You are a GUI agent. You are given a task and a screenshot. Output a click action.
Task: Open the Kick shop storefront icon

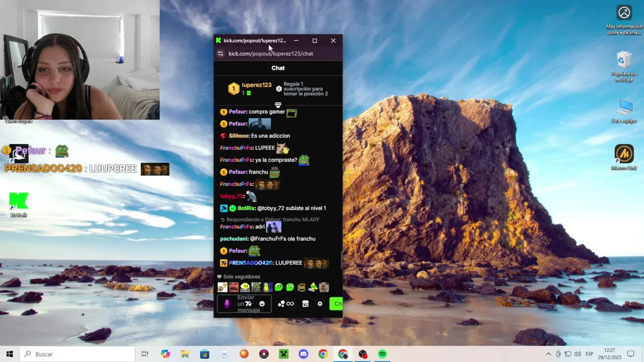(305, 304)
